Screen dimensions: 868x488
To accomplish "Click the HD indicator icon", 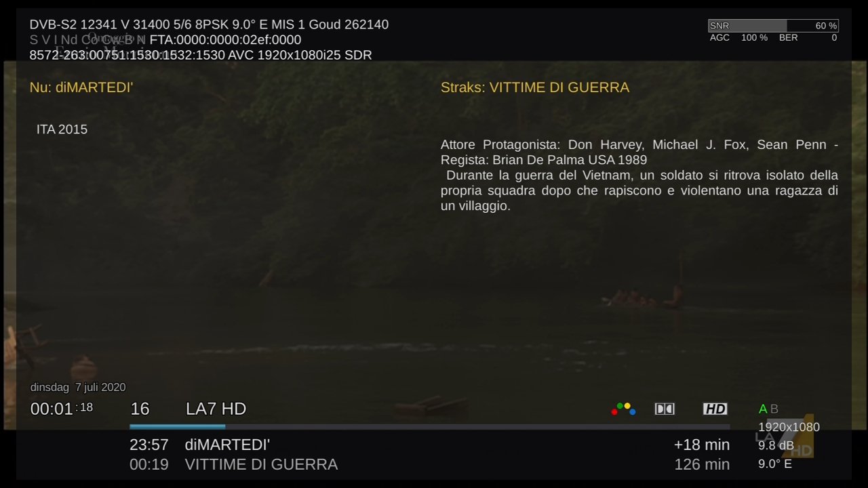I will [715, 409].
